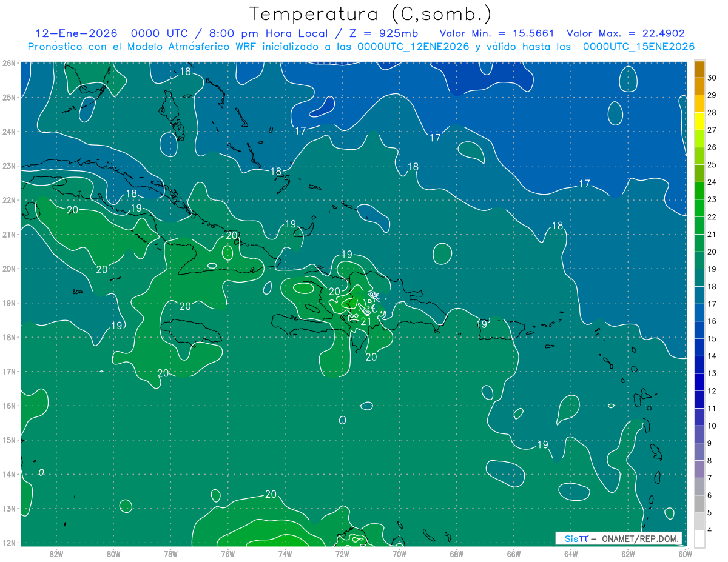Click the "21" contour label over Hispaniola
The height and width of the screenshot is (562, 728).
(x=366, y=321)
